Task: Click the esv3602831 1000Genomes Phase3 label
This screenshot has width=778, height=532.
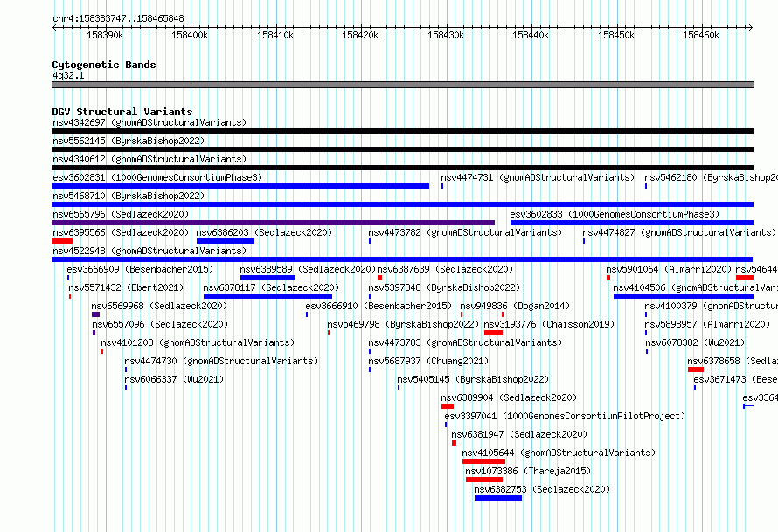Action: [157, 177]
